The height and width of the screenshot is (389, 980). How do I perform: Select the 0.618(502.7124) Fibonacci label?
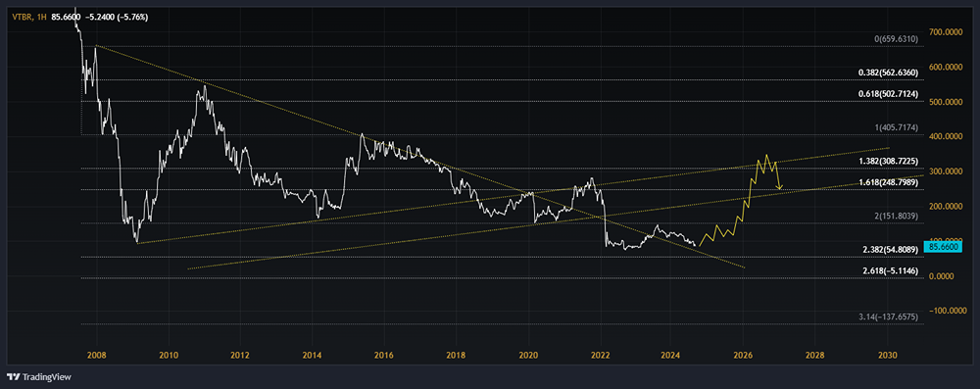click(888, 94)
